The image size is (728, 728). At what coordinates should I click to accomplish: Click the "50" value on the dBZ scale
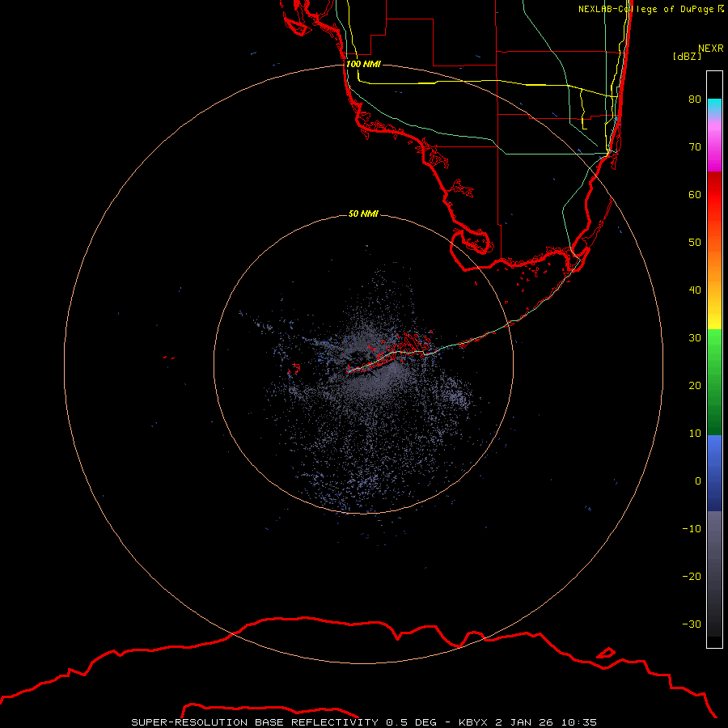695,243
